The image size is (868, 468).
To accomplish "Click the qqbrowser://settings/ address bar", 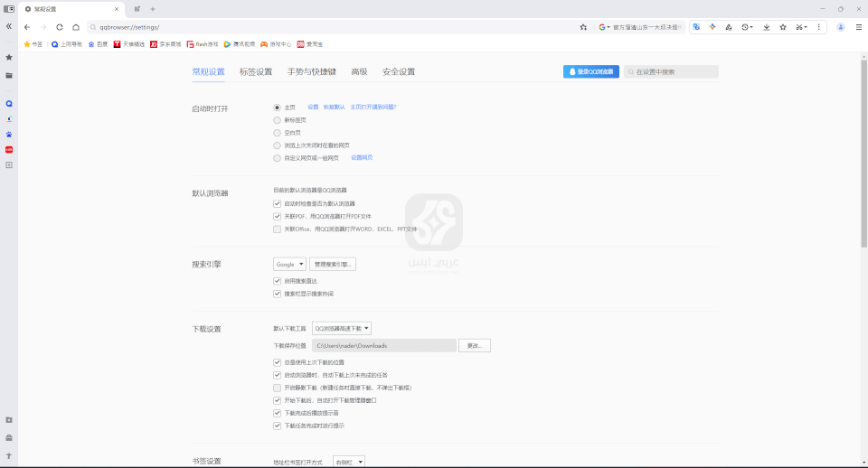I will tap(332, 27).
